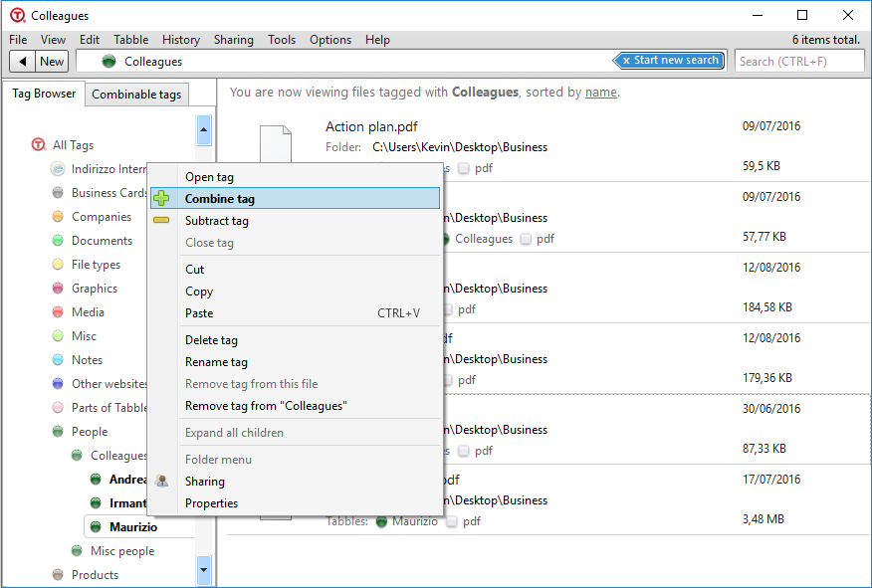Click the Start new search button

point(670,60)
